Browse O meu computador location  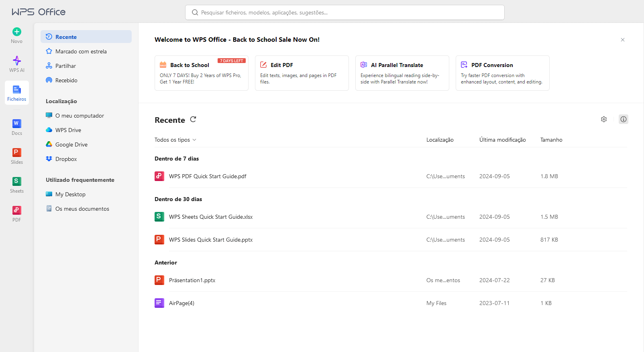[x=86, y=116]
